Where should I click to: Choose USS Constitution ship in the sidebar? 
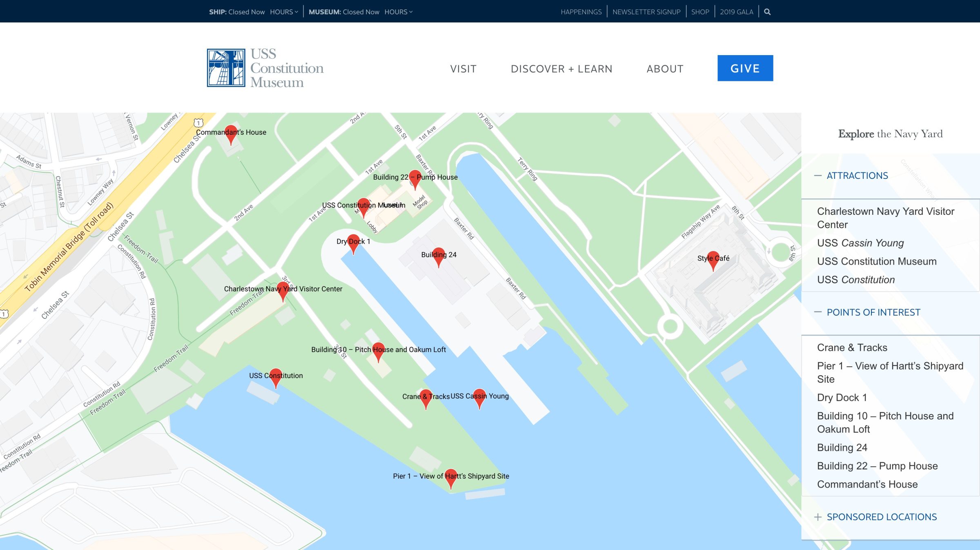pyautogui.click(x=856, y=280)
